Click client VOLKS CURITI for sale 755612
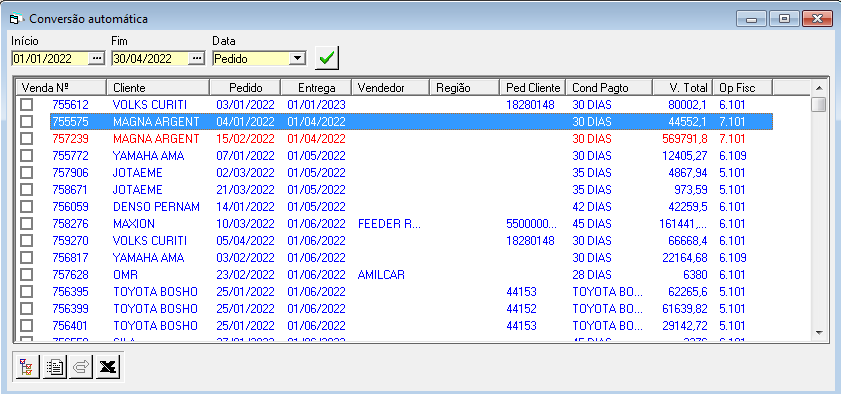 [150, 105]
